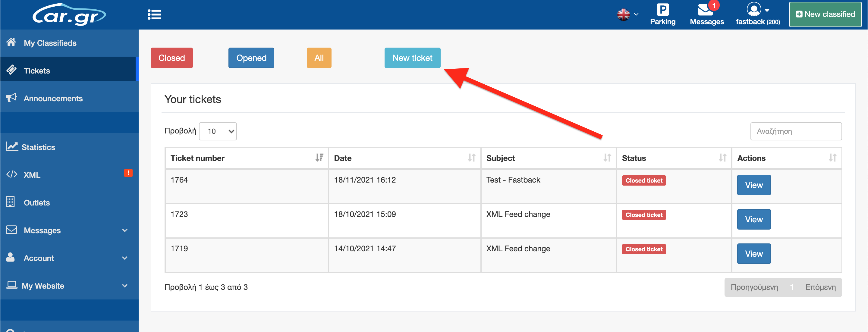Click the UK flag language icon
Screen dimensions: 868x332
623,14
